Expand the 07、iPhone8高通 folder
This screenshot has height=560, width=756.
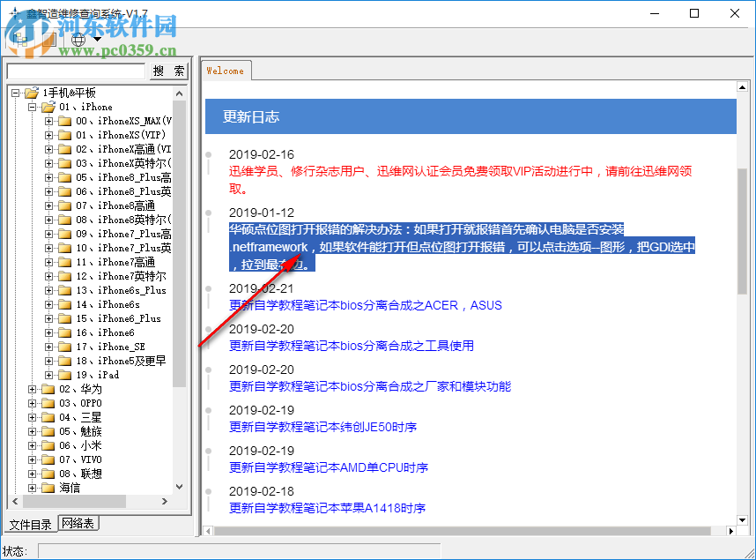pos(49,205)
